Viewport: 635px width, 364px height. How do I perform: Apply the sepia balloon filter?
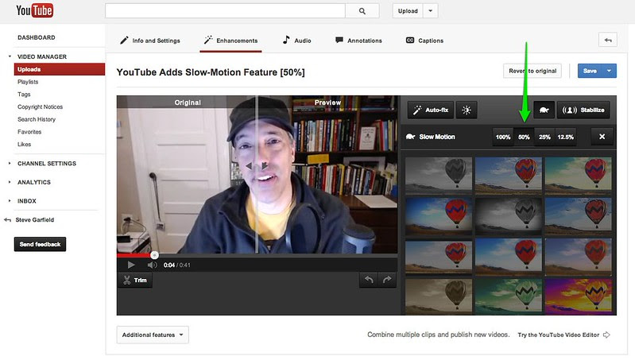439,296
